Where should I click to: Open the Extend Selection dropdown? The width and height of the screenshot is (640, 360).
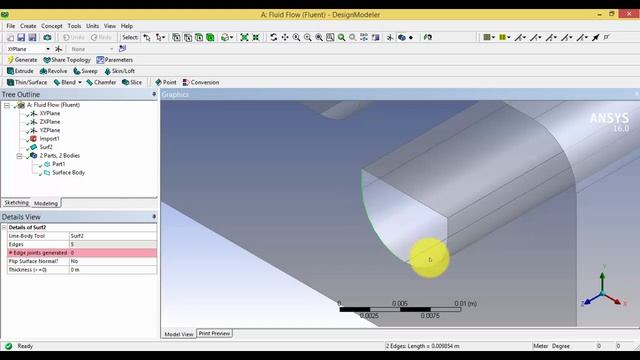click(x=227, y=38)
